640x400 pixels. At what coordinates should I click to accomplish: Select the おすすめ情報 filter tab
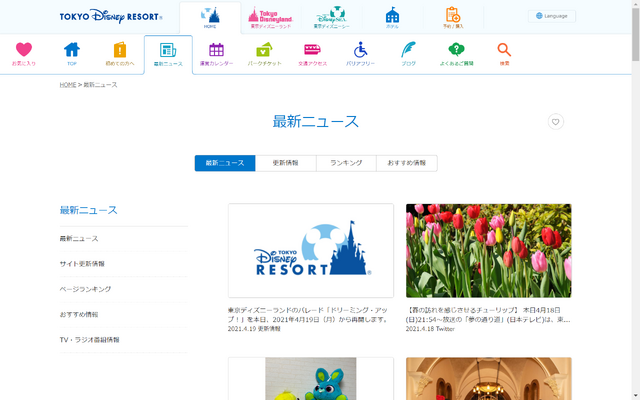point(407,163)
